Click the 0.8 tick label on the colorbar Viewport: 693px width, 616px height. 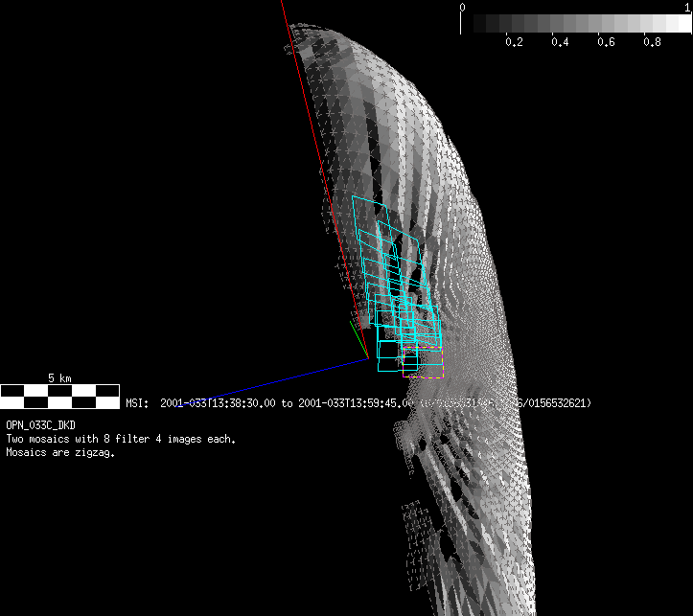tap(652, 42)
